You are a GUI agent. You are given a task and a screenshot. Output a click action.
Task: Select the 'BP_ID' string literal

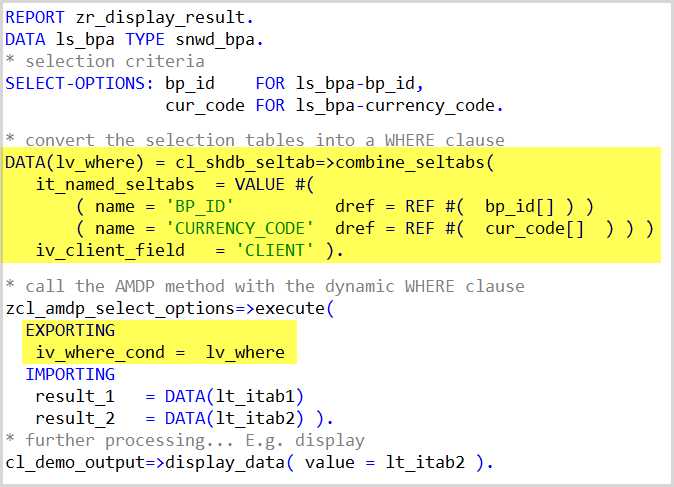pos(199,207)
